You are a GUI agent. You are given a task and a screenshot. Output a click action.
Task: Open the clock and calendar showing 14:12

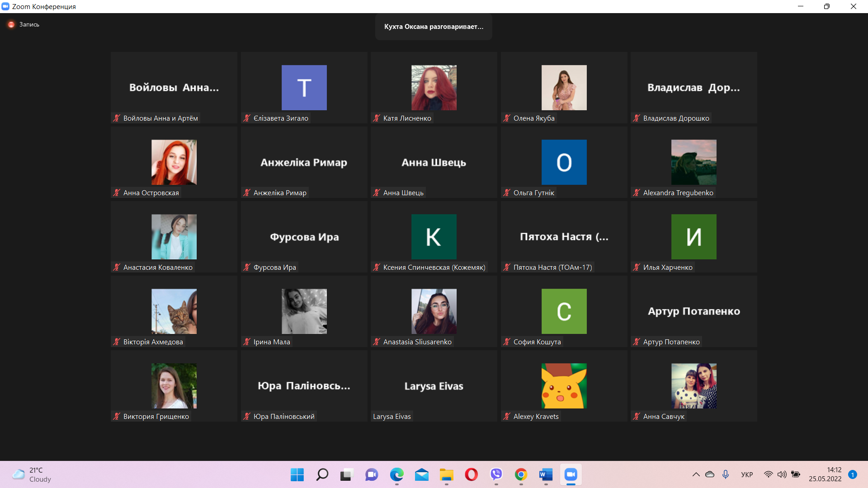(x=825, y=474)
